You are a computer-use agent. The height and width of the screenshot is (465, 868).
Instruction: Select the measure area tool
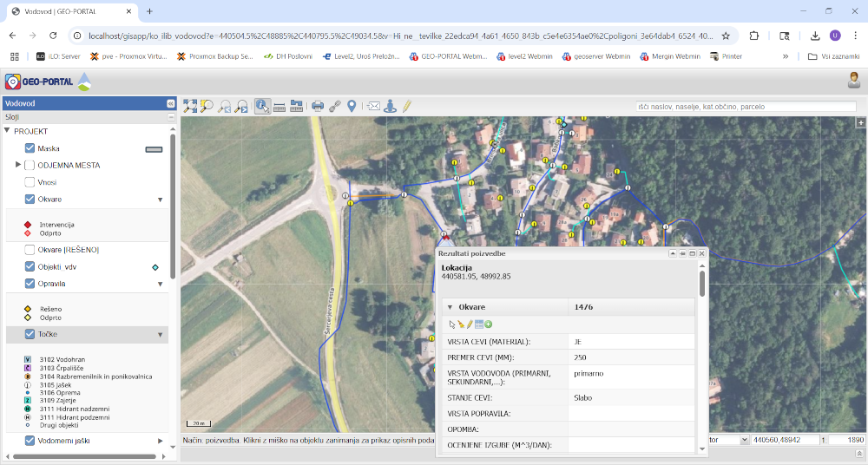297,107
